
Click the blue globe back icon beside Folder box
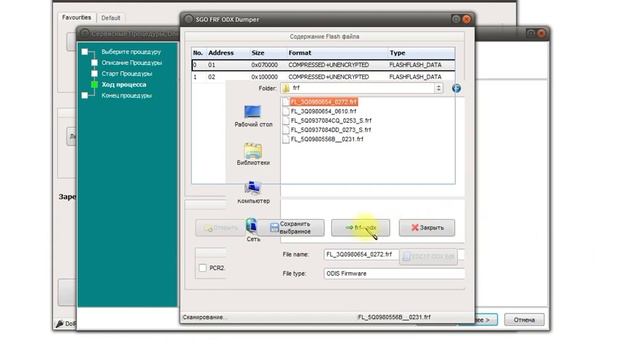pyautogui.click(x=456, y=88)
